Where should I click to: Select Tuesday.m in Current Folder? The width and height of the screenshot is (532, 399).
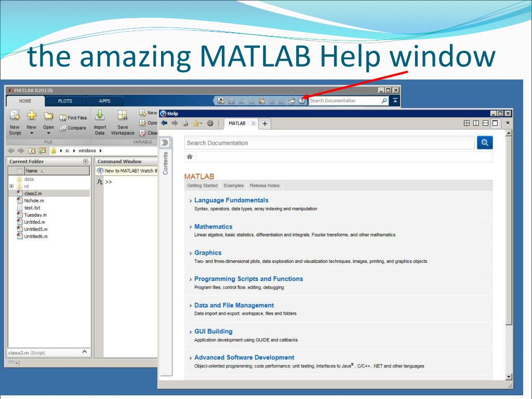(x=35, y=215)
